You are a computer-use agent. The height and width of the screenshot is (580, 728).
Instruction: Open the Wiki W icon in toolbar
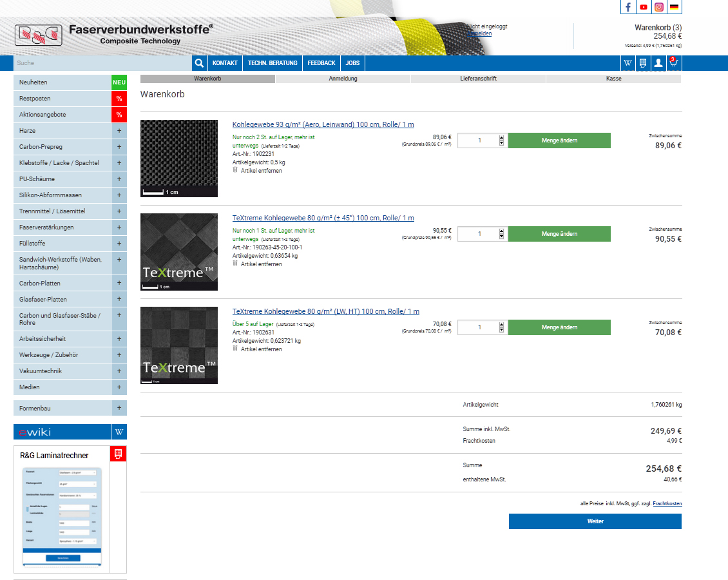pos(627,63)
